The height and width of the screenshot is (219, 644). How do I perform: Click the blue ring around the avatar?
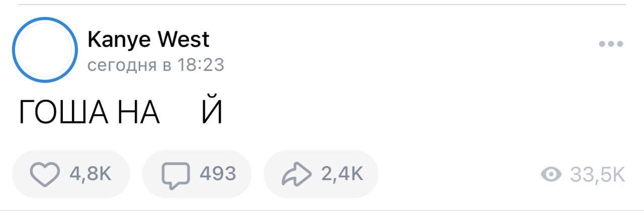(x=14, y=49)
